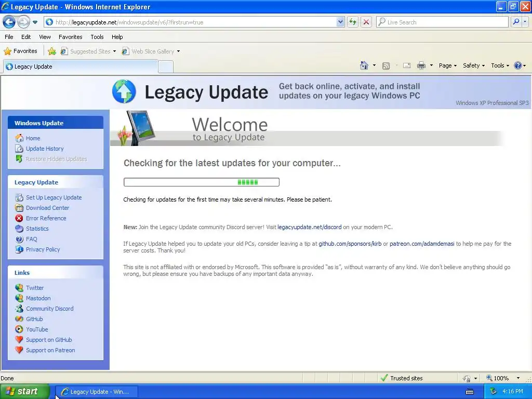Viewport: 532px width, 399px height.
Task: Open the recent pages dropdown arrow
Action: click(35, 22)
